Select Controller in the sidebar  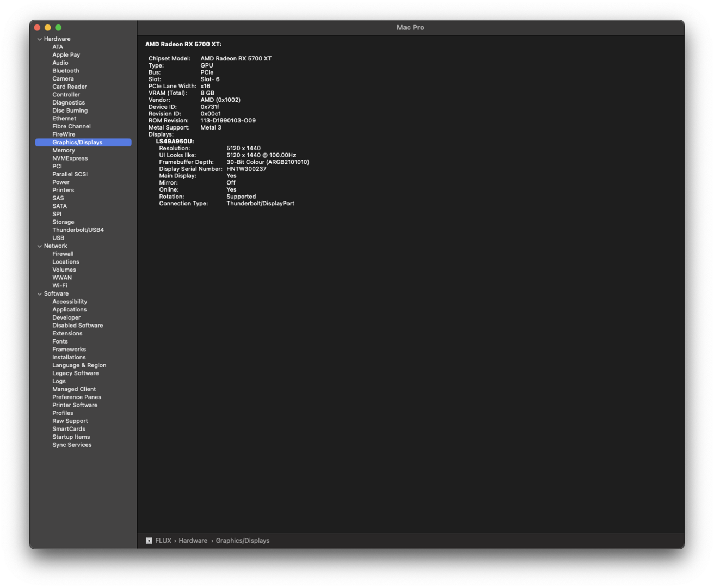pos(66,95)
